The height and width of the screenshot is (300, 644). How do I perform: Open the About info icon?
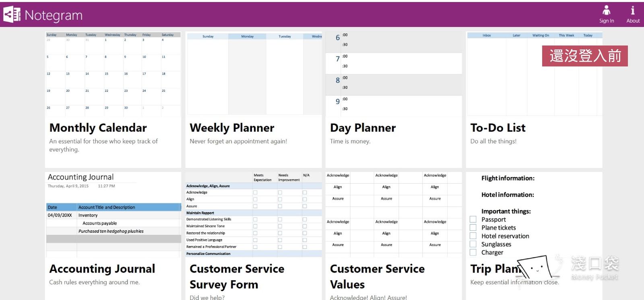(633, 10)
